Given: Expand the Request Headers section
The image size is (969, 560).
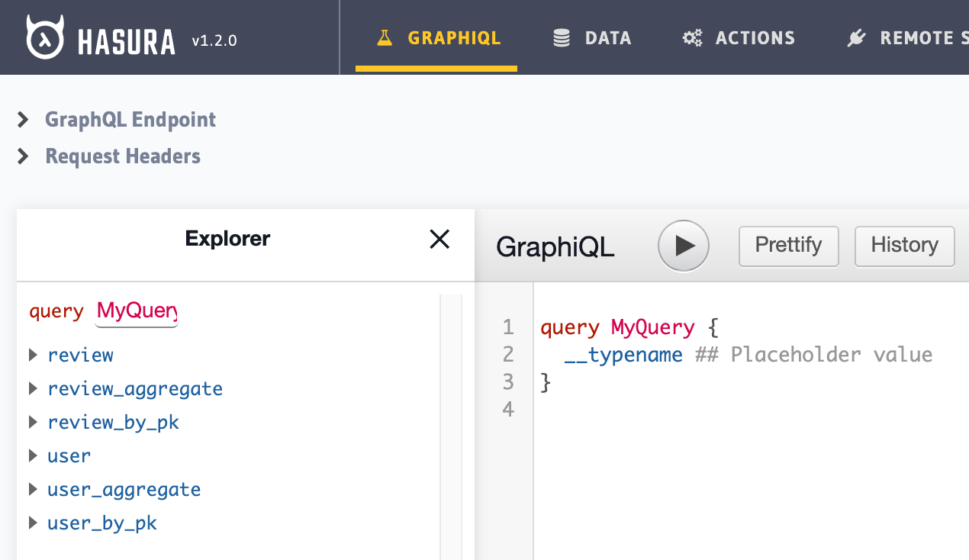Looking at the screenshot, I should coord(109,156).
